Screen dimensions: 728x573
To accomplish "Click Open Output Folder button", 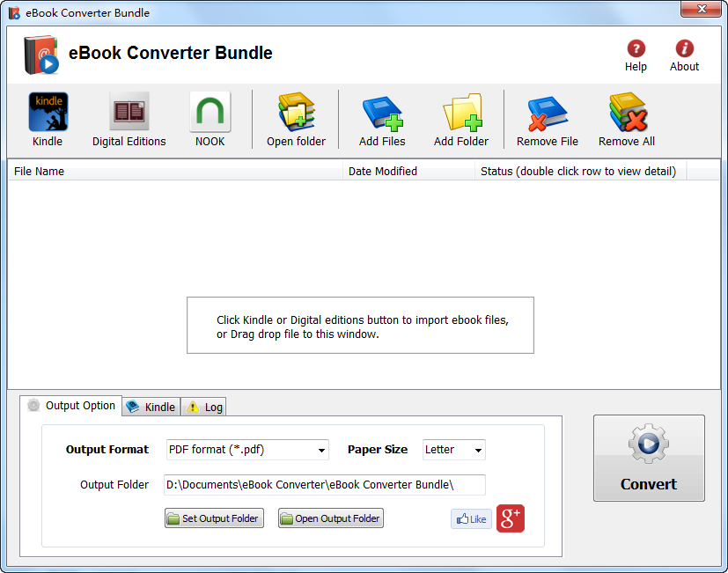I will coord(331,518).
